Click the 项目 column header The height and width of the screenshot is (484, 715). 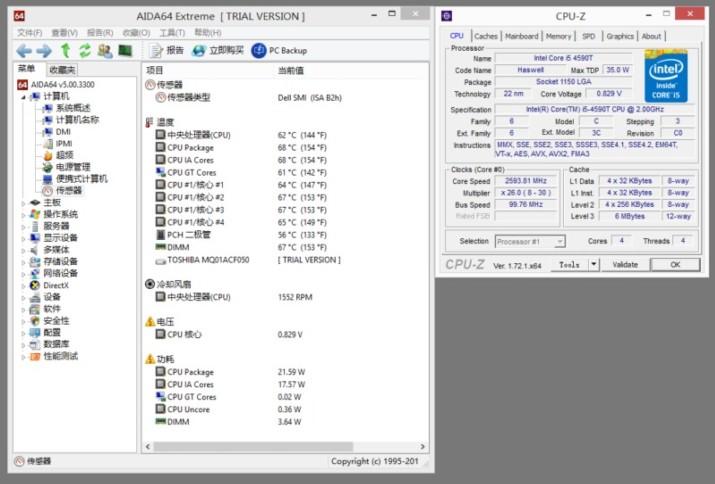[155, 70]
